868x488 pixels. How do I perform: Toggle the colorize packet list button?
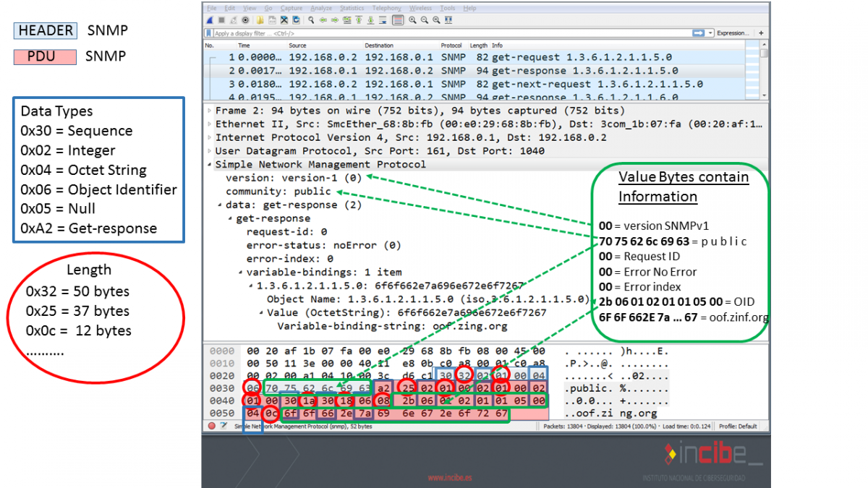coord(398,20)
